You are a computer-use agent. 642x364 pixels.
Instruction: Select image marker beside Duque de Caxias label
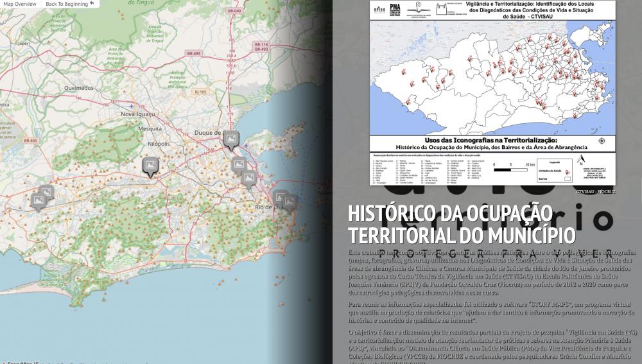coord(231,140)
